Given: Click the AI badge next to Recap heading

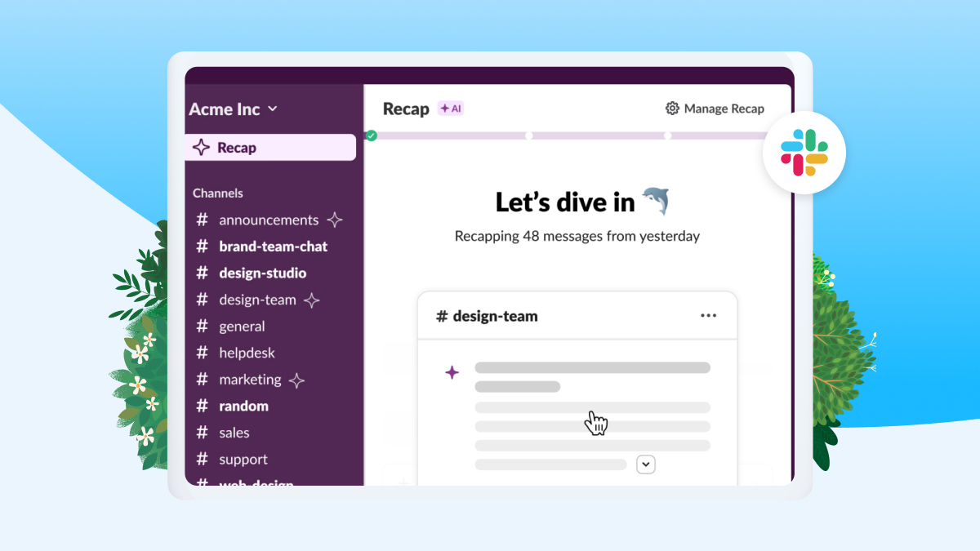Looking at the screenshot, I should (451, 107).
